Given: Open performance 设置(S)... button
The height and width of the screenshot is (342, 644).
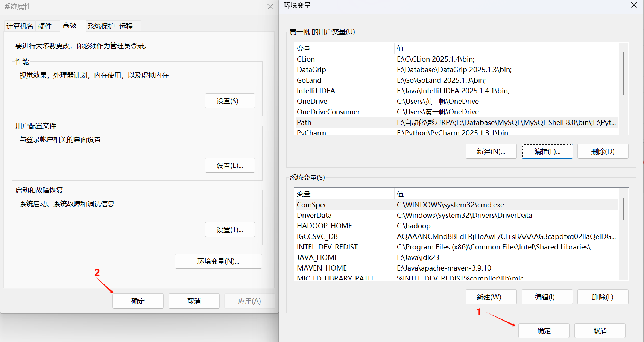Looking at the screenshot, I should tap(230, 101).
